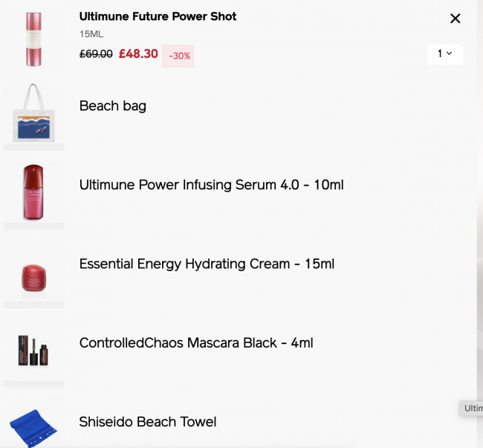Click the sale price £48.30
The height and width of the screenshot is (448, 483).
tap(138, 54)
